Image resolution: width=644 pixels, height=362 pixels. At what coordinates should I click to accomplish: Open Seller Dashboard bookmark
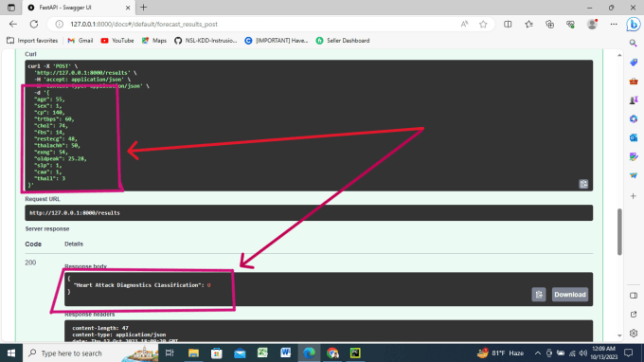[x=343, y=40]
